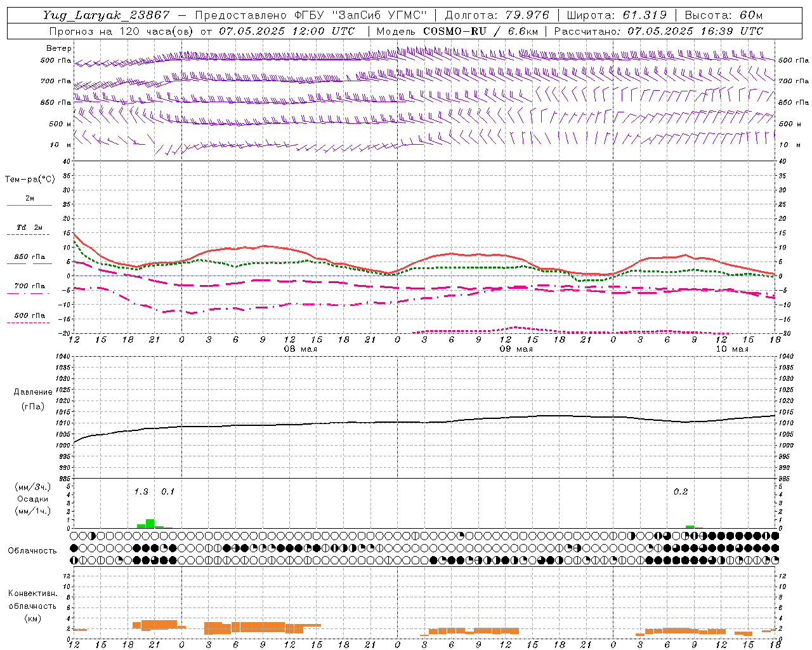Click the 500 гПа temperature legend entry
812x650 pixels.
[x=29, y=315]
